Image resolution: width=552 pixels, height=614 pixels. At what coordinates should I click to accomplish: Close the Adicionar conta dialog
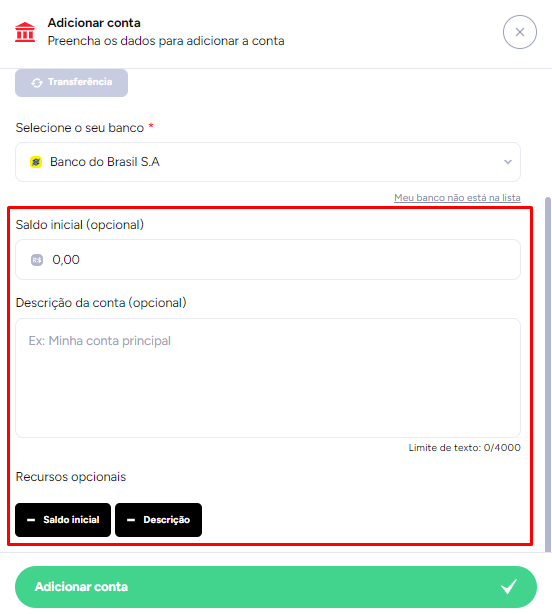click(x=520, y=32)
